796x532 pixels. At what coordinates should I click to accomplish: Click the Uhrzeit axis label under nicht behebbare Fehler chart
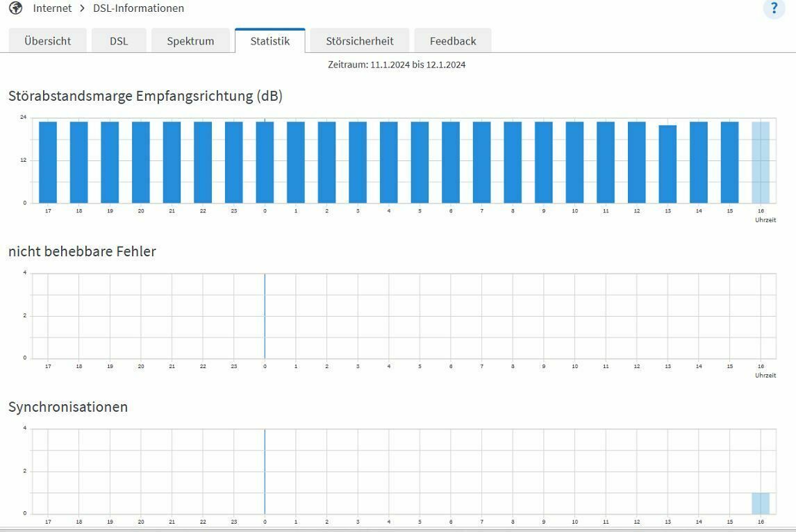[x=765, y=375]
